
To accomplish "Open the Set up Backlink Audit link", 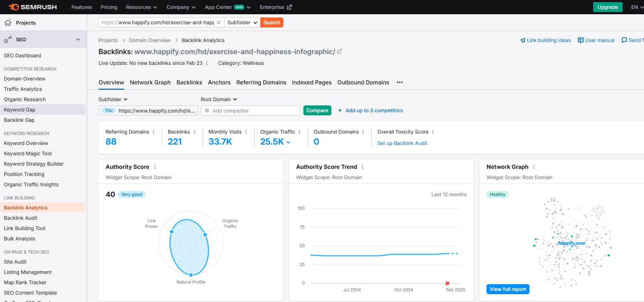I will 402,143.
